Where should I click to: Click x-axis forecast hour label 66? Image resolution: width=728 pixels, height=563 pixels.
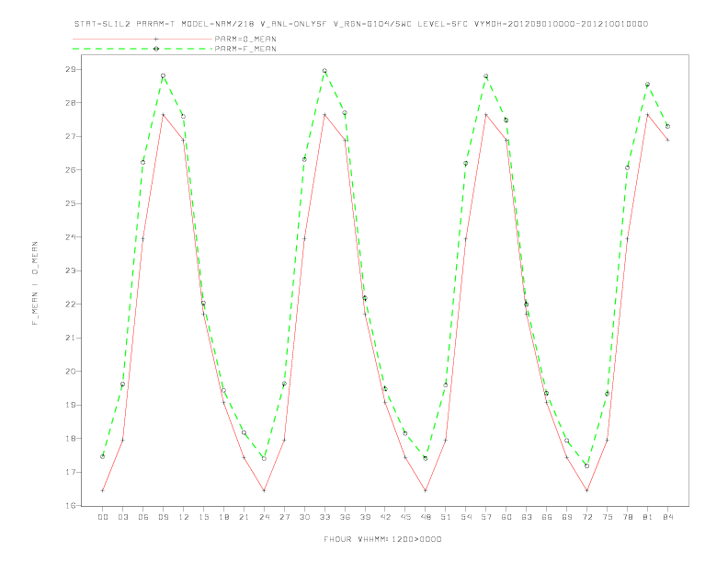click(547, 517)
